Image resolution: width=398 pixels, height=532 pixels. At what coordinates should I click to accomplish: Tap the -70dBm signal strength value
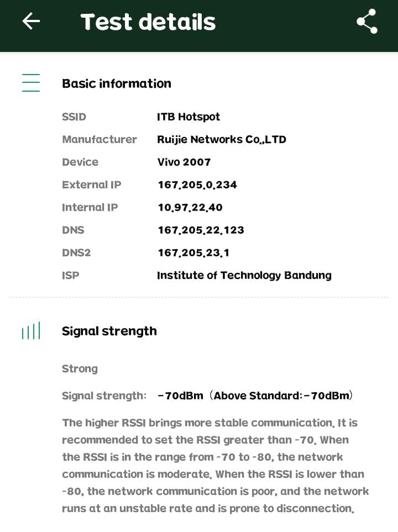(181, 396)
